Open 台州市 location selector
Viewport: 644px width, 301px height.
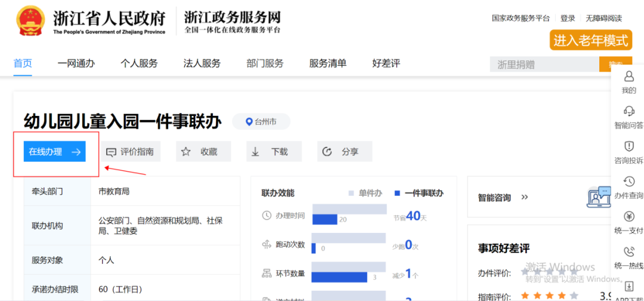(x=261, y=122)
